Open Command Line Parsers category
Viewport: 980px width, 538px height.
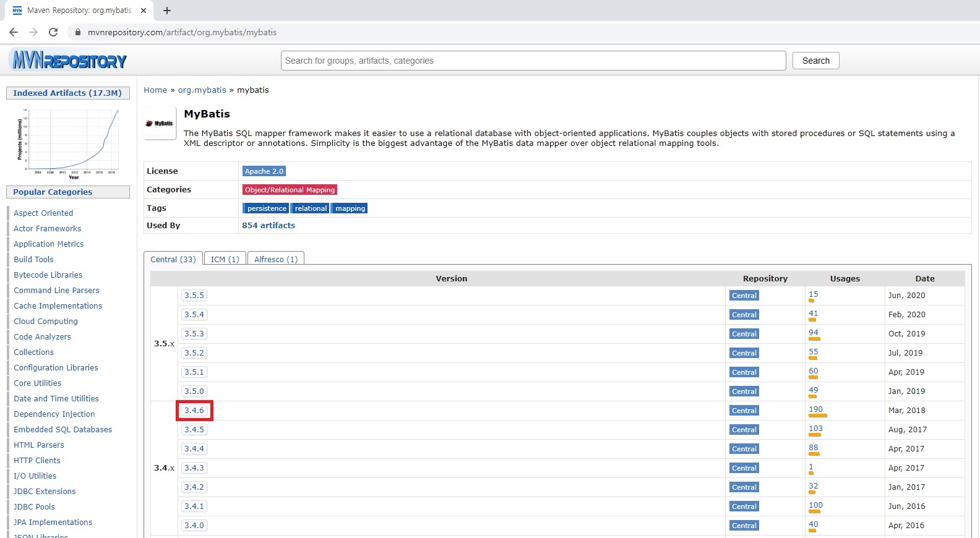click(56, 290)
